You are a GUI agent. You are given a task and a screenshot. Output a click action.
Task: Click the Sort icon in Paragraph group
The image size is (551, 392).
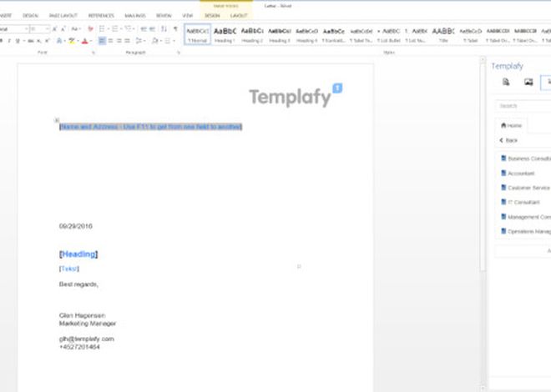click(164, 29)
